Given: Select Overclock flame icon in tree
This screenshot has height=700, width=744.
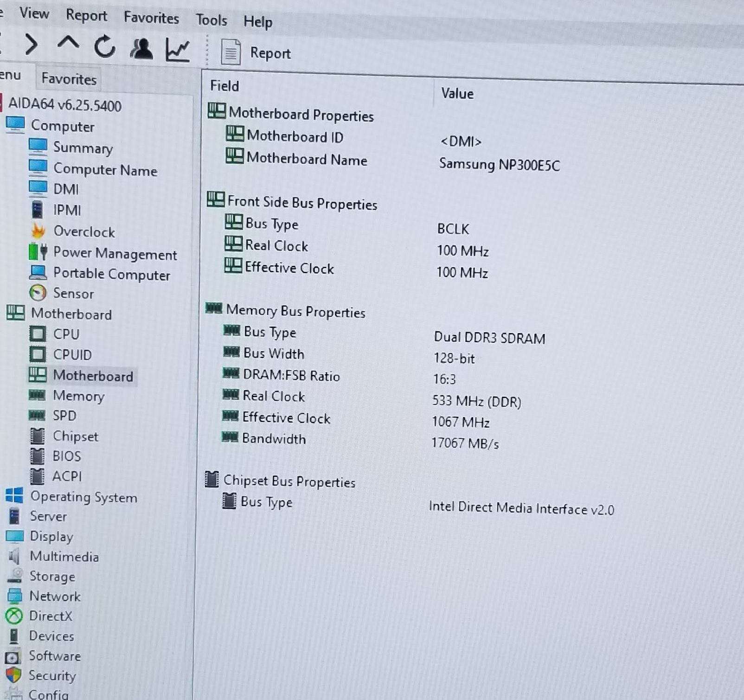Looking at the screenshot, I should pyautogui.click(x=38, y=231).
